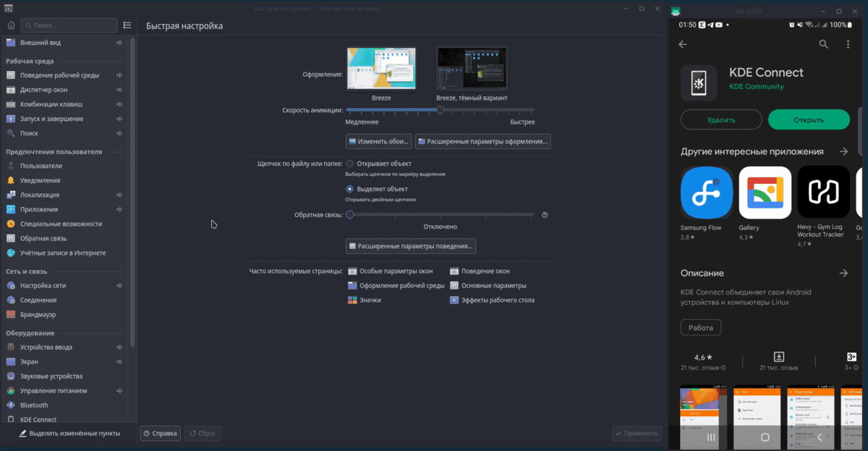Click the Управление питанием icon

pos(11,390)
